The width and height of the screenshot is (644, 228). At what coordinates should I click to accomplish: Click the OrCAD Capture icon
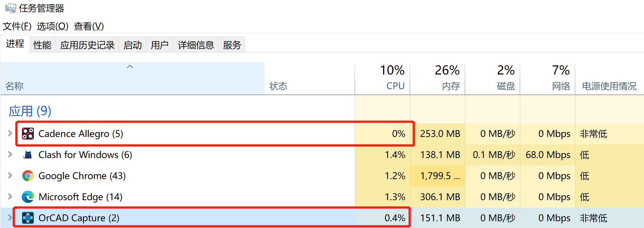point(28,218)
